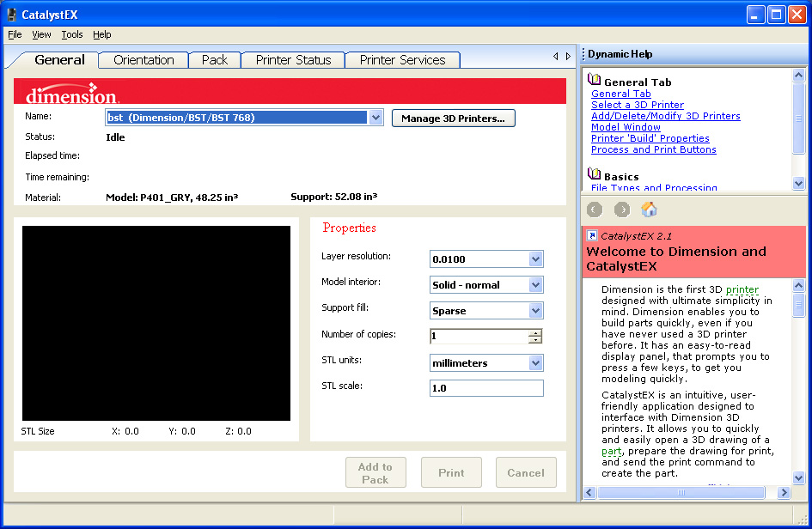The width and height of the screenshot is (812, 529).
Task: Click the Manage 3D Printers button
Action: (x=453, y=118)
